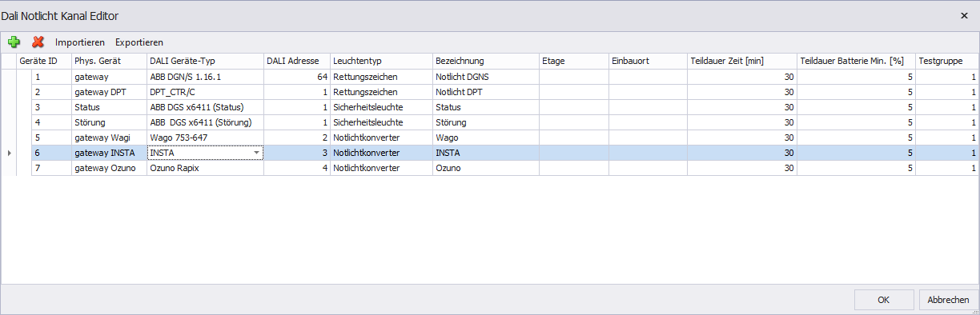980x315 pixels.
Task: Select the ABB DGN/S 1.16.1 device type cell
Action: [x=205, y=77]
